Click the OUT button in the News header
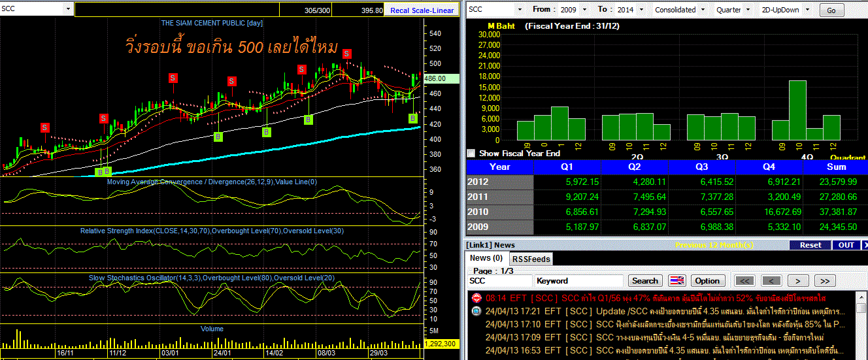Screen dimensions: 868x360 (846, 245)
